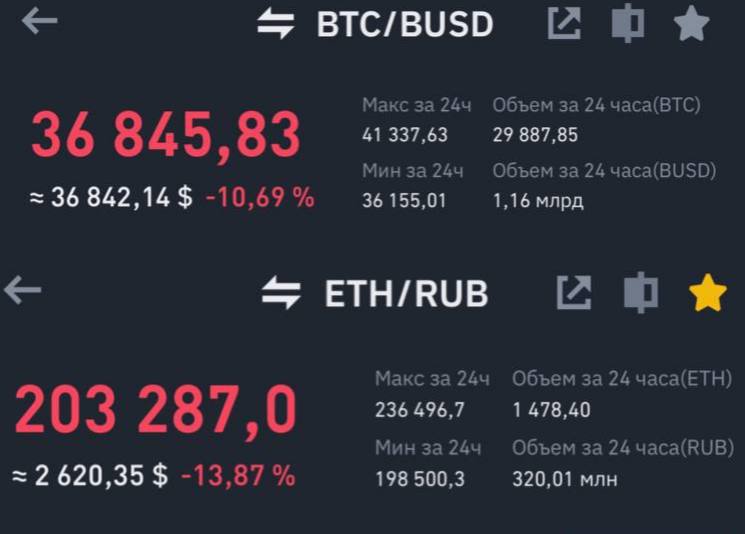Go back from ETH/RUB pair screen

[23, 290]
